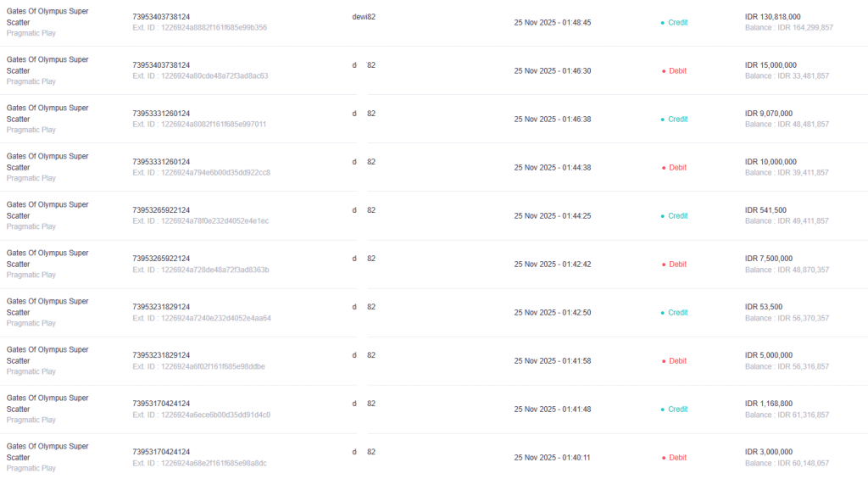Select the amount IDR 9,070,000
The height and width of the screenshot is (479, 868).
769,114
